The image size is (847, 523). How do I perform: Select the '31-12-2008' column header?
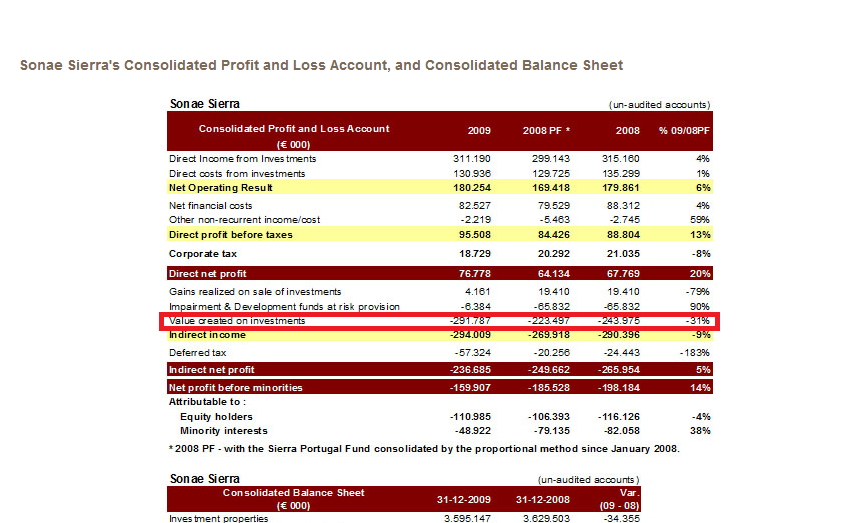pos(542,499)
